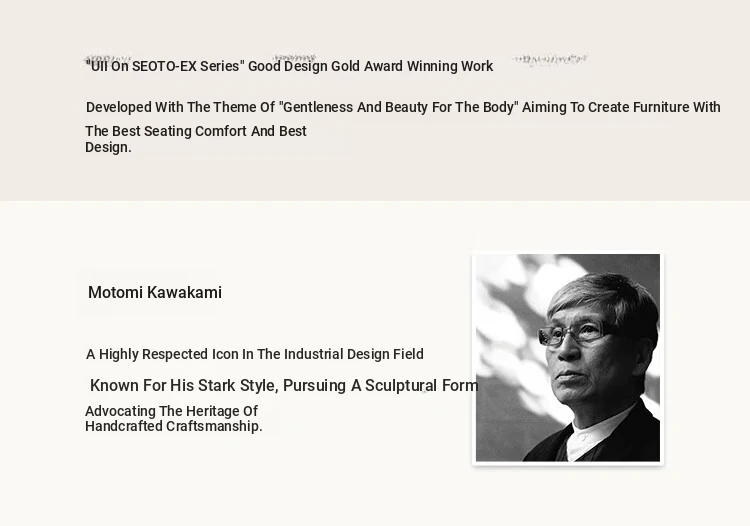Image resolution: width=750 pixels, height=526 pixels.
Task: Click "The Best Seating Comfort And Best" line
Action: [x=196, y=132]
